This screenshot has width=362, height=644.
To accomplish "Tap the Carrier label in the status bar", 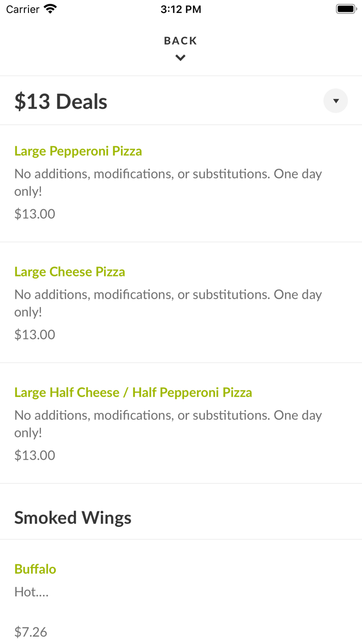I will click(22, 9).
